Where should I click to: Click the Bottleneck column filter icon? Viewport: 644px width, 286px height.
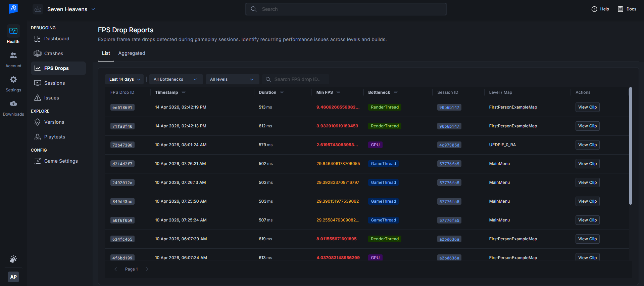[396, 92]
